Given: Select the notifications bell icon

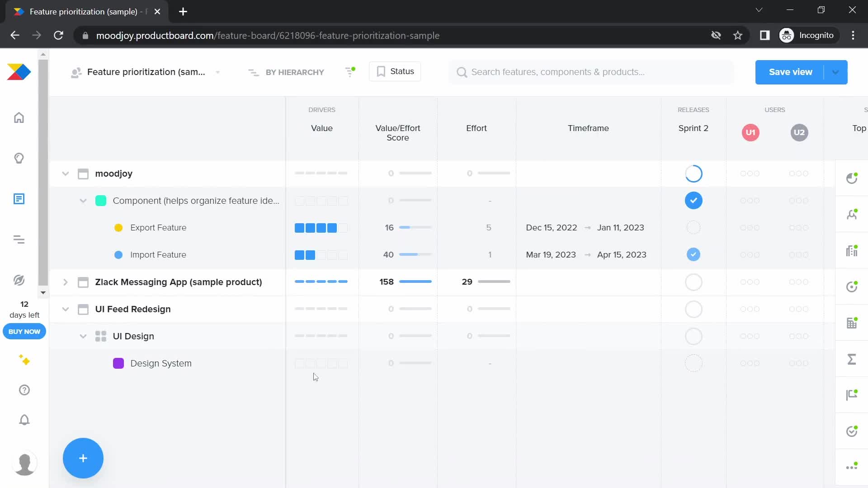Looking at the screenshot, I should point(24,420).
